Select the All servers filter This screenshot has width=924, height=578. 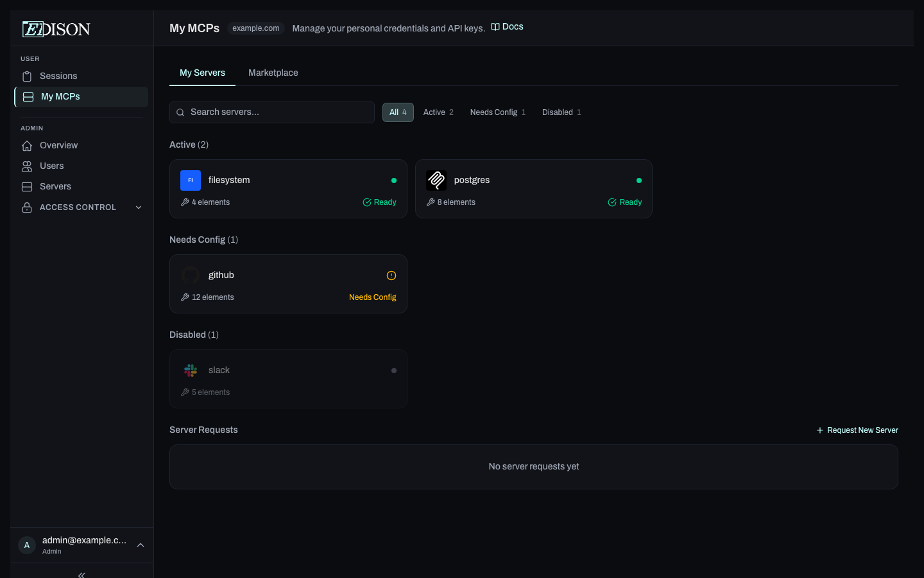[x=398, y=112]
